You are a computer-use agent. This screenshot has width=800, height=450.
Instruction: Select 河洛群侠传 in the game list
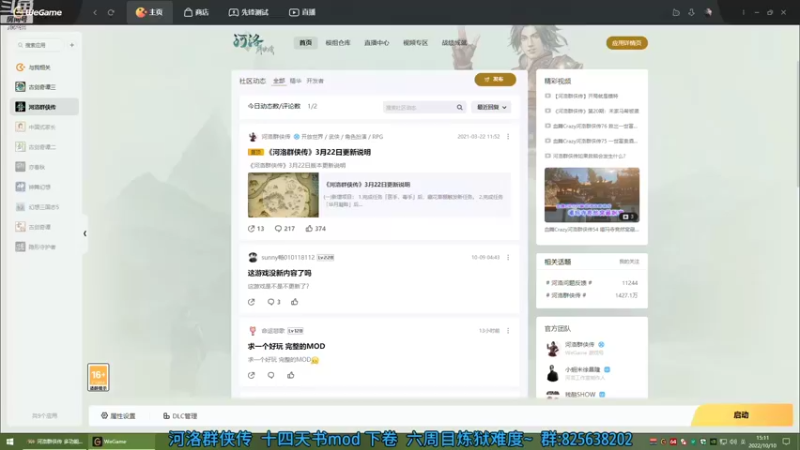[44, 107]
